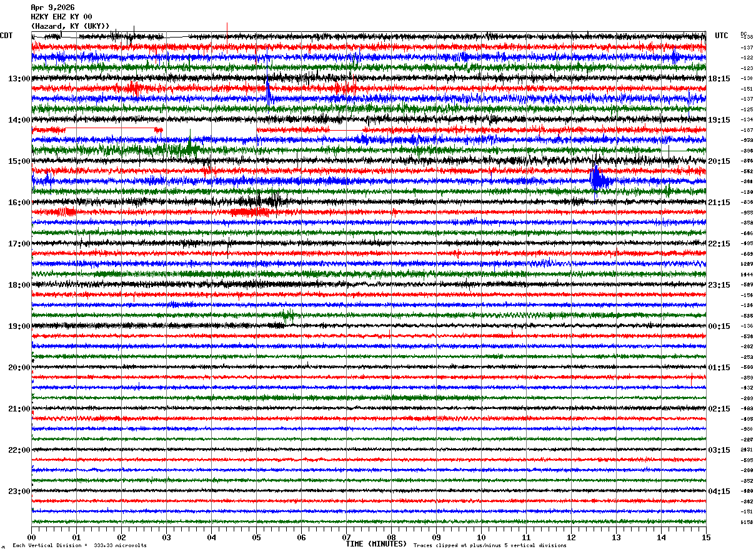Click minute tick "02" on time axis
The height and width of the screenshot is (554, 756).
tap(121, 537)
